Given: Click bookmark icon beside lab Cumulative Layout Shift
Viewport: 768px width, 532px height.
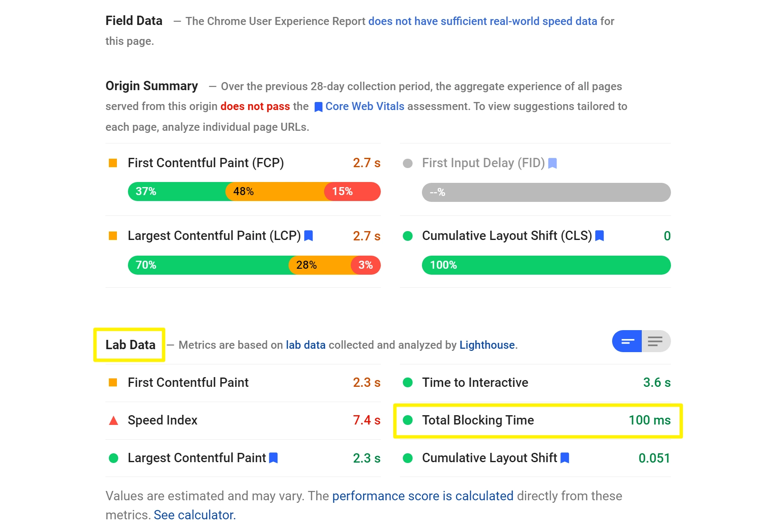Looking at the screenshot, I should tap(565, 458).
